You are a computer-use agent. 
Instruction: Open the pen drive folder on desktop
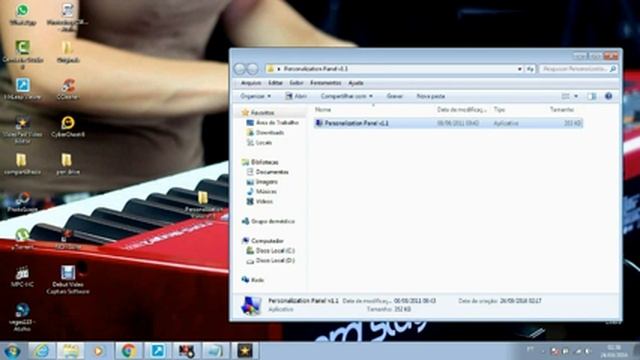pos(67,164)
